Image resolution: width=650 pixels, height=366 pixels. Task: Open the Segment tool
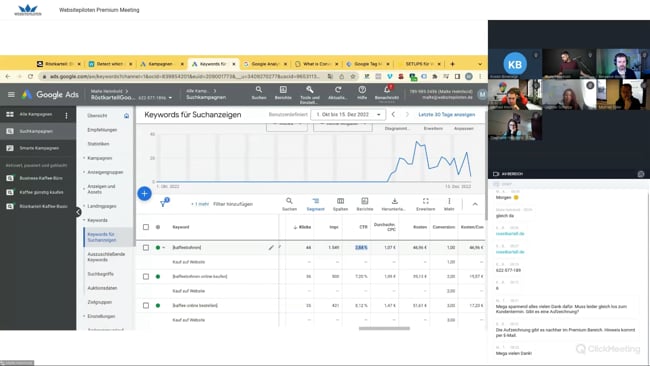pyautogui.click(x=315, y=204)
